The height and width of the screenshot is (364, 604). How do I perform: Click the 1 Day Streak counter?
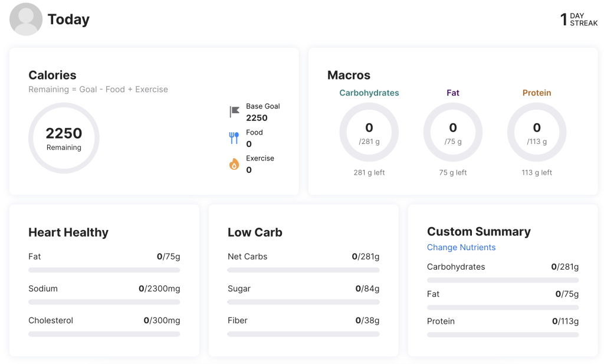point(579,19)
